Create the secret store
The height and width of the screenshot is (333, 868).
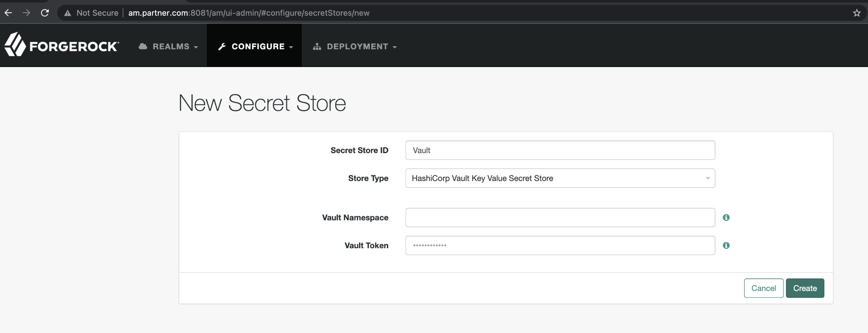(805, 288)
